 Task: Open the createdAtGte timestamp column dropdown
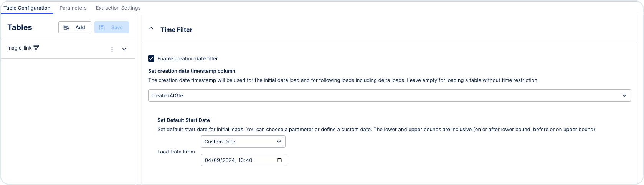389,95
